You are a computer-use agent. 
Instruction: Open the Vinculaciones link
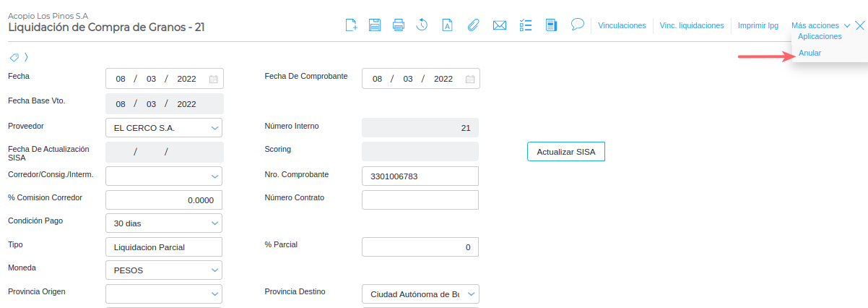point(622,25)
